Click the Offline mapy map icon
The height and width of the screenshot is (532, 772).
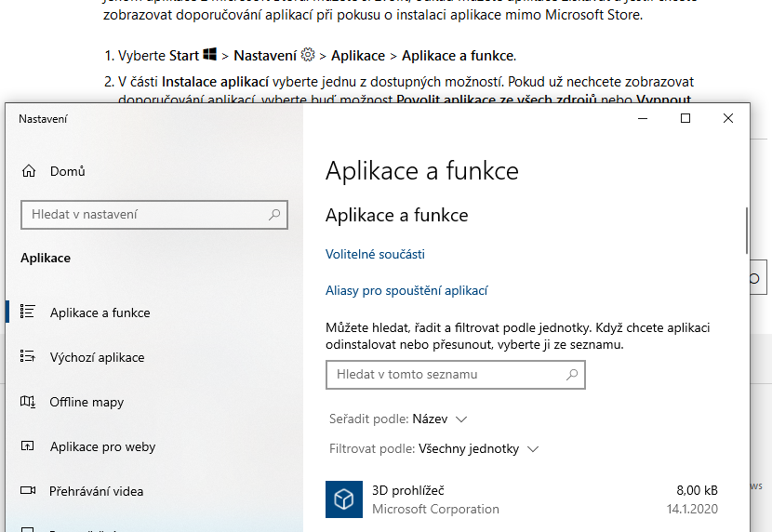click(x=29, y=402)
